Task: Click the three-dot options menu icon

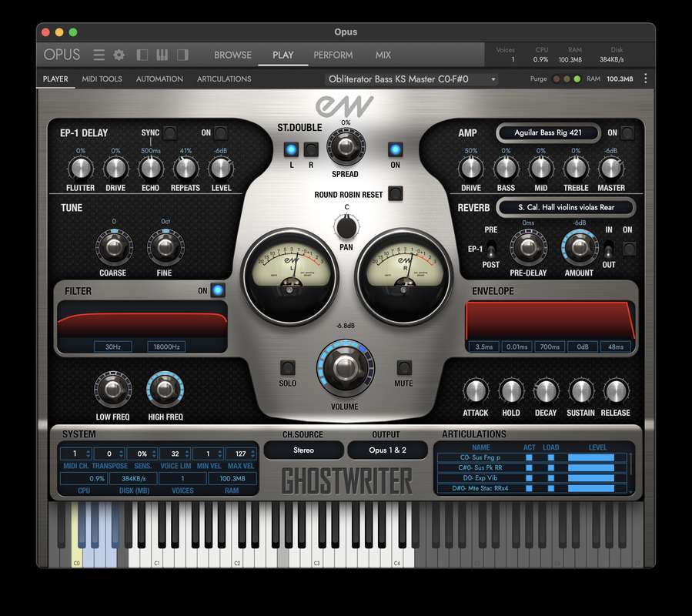Action: click(x=645, y=79)
